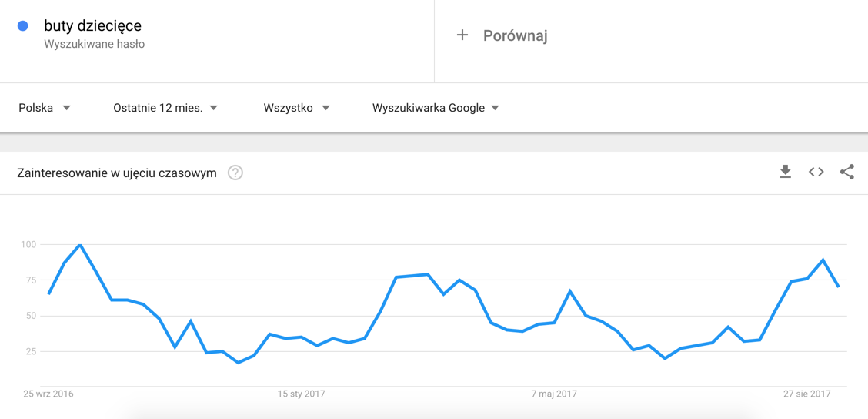This screenshot has width=868, height=419.
Task: Click the 15 sty 2017 axis label
Action: pyautogui.click(x=301, y=394)
